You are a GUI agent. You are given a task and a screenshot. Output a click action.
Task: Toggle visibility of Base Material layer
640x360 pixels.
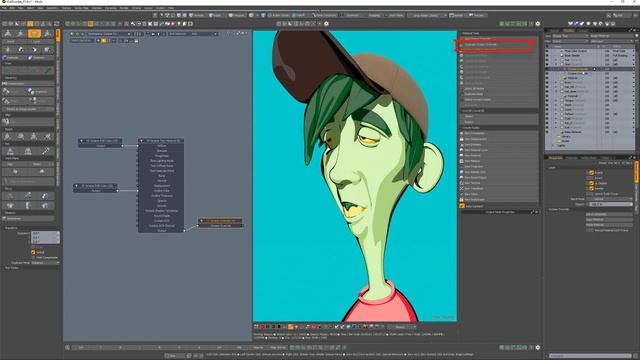pyautogui.click(x=547, y=132)
